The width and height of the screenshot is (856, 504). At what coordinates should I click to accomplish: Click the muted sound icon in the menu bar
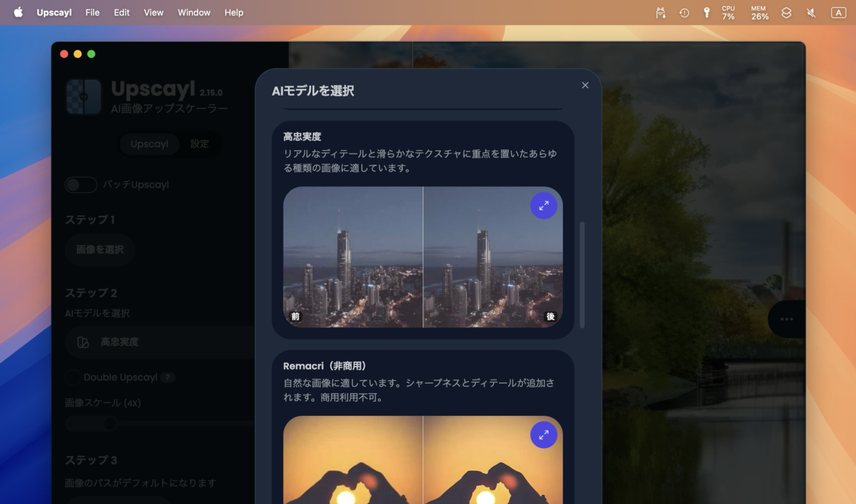(811, 12)
